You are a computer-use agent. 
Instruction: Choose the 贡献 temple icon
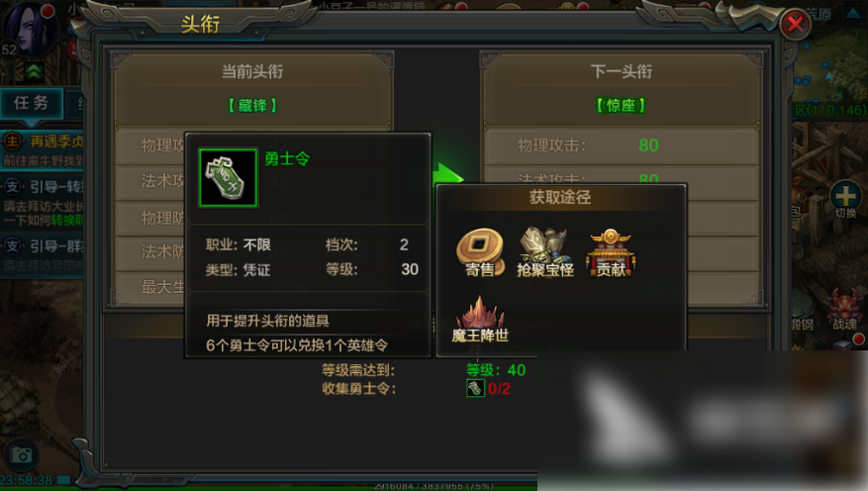(611, 253)
